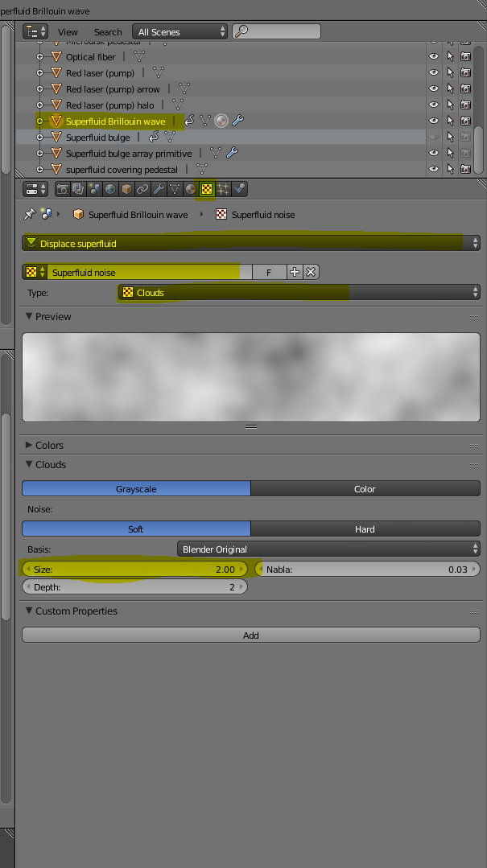Open the World properties tab icon

coord(110,189)
